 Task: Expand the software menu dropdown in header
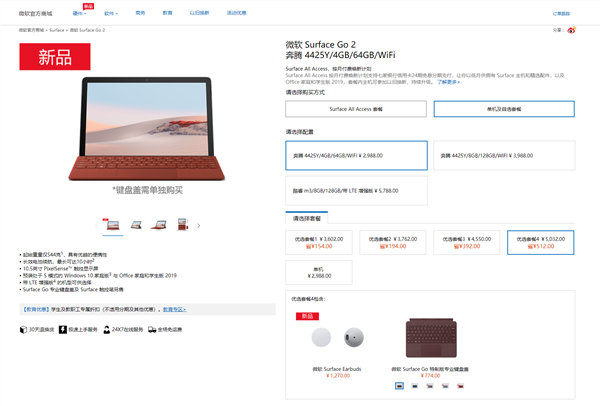(x=111, y=13)
